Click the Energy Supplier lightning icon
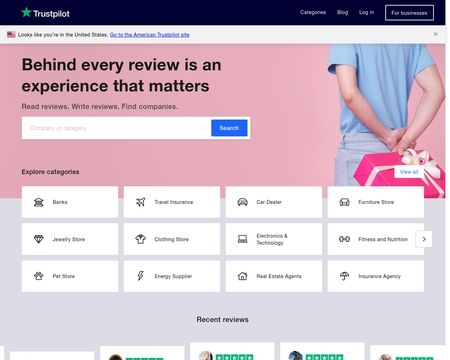Screen dimensions: 450x360 point(141,276)
